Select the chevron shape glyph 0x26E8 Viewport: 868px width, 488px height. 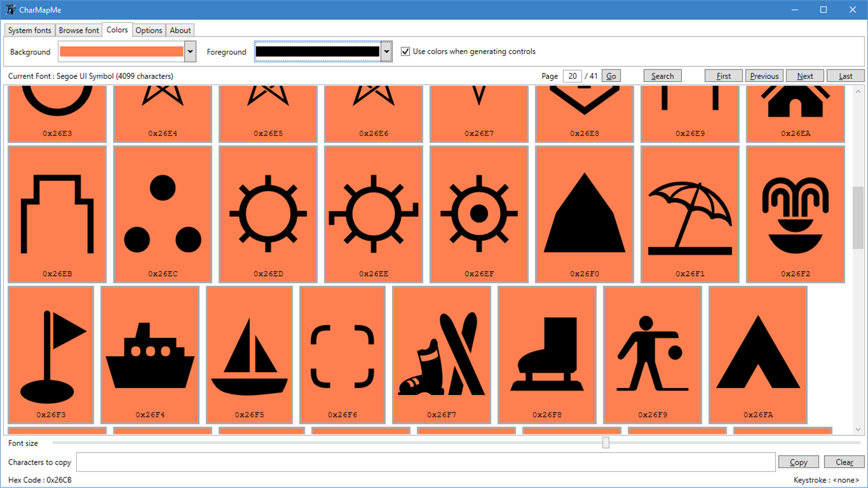click(x=584, y=113)
